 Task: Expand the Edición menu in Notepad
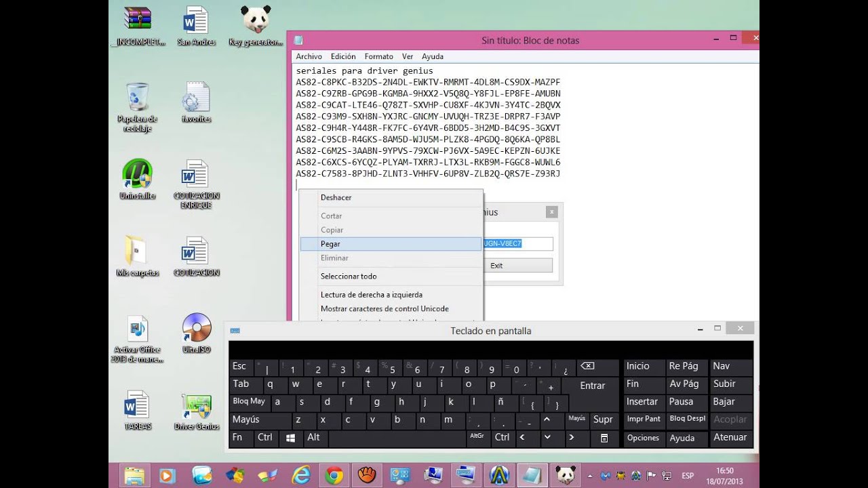(x=343, y=56)
